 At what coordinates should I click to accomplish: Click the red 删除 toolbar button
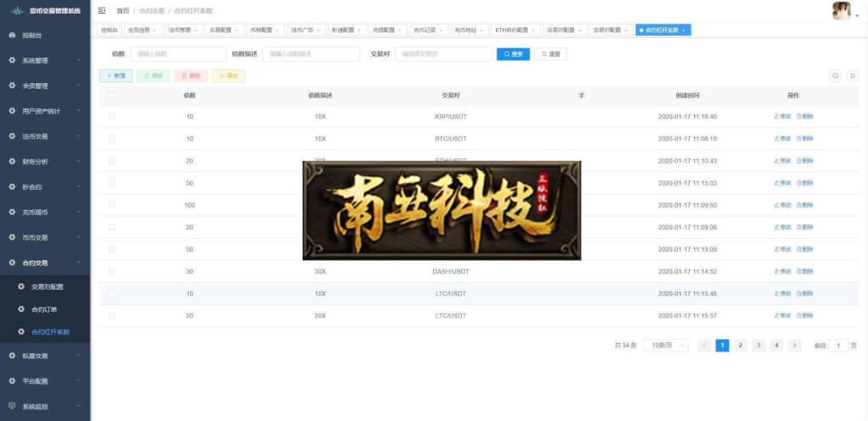coord(191,75)
